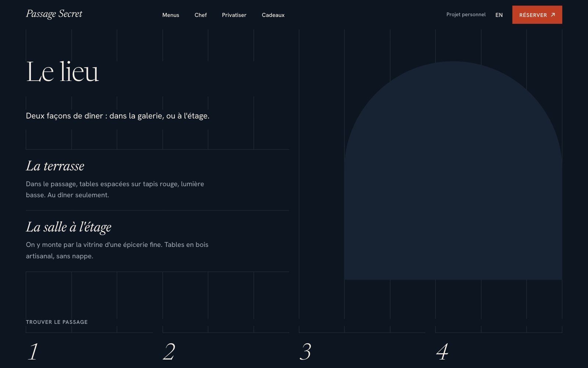Screen dimensions: 588x368
Task: Select step number 4
Action: [x=442, y=352]
